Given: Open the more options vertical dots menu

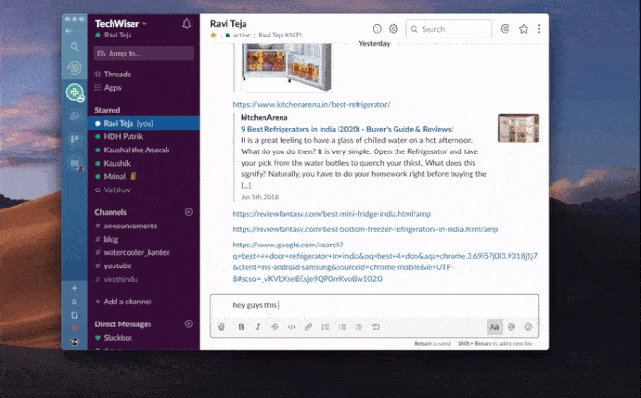Looking at the screenshot, I should (539, 29).
